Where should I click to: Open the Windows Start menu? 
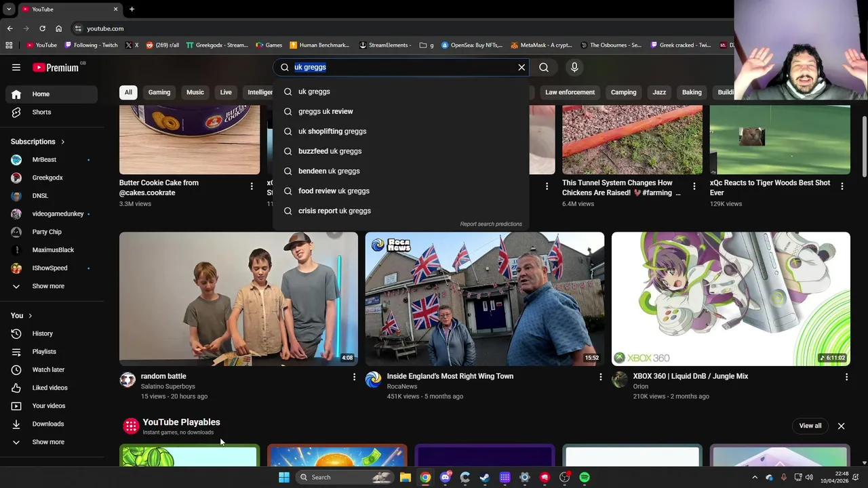point(284,477)
